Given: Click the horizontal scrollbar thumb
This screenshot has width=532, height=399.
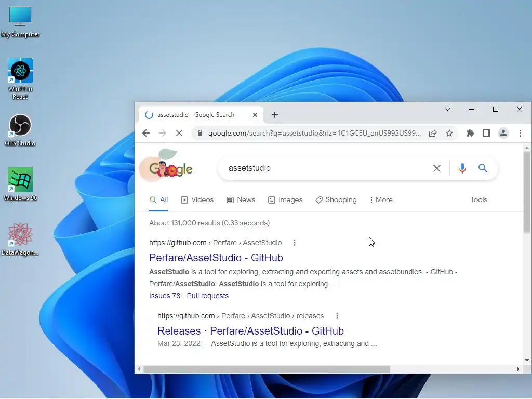Looking at the screenshot, I should [267, 369].
